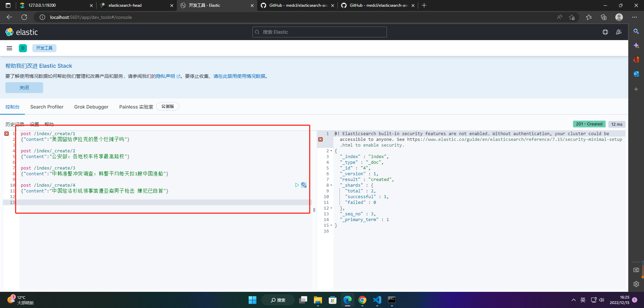The width and height of the screenshot is (644, 308).
Task: Click the elastic logo
Action: [x=22, y=32]
